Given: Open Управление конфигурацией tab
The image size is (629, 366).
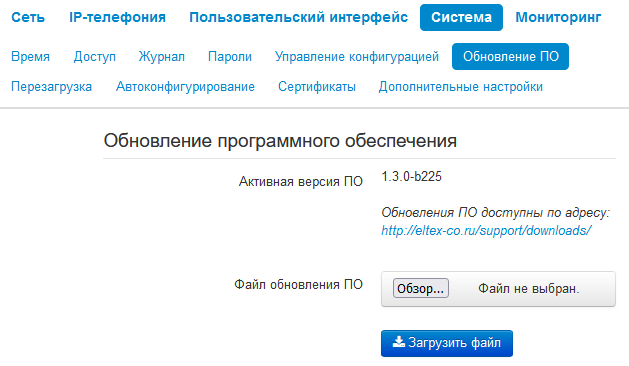Looking at the screenshot, I should coord(357,57).
